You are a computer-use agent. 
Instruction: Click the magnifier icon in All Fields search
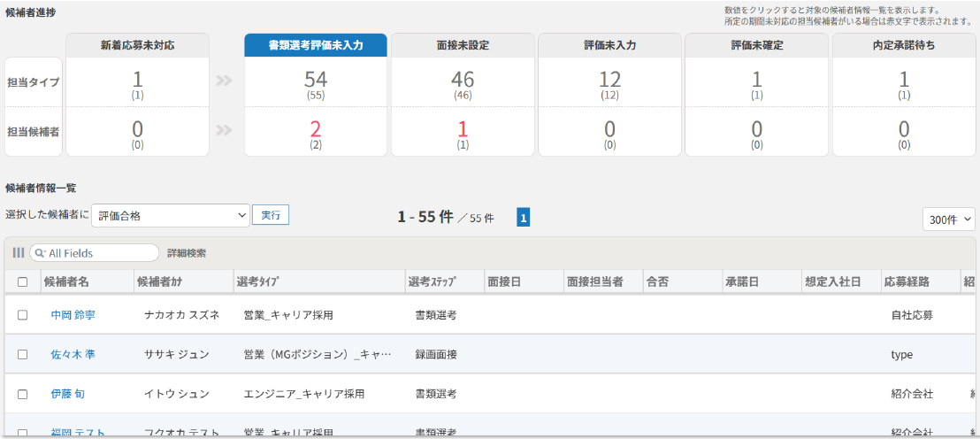(40, 253)
